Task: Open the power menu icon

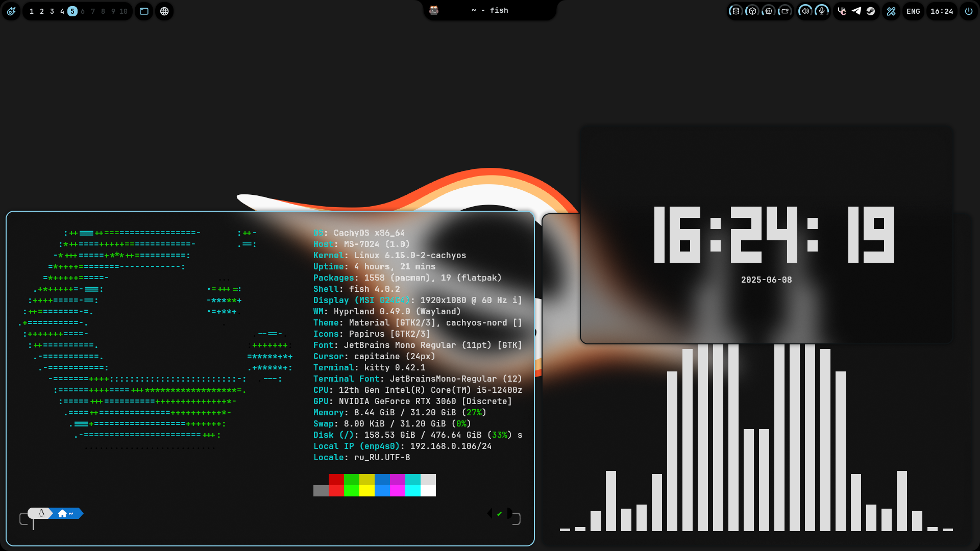Action: coord(969,11)
